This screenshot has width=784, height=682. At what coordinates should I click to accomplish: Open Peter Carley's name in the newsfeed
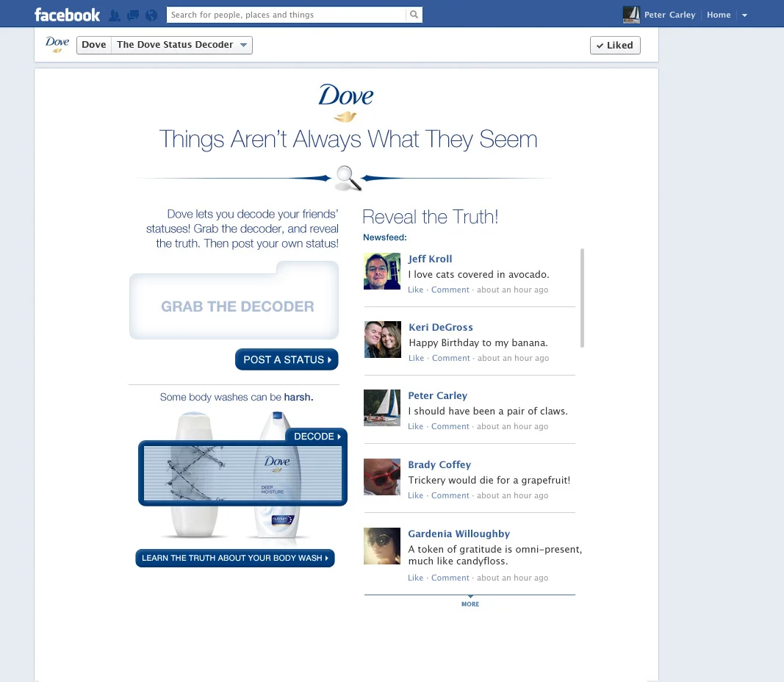(437, 395)
